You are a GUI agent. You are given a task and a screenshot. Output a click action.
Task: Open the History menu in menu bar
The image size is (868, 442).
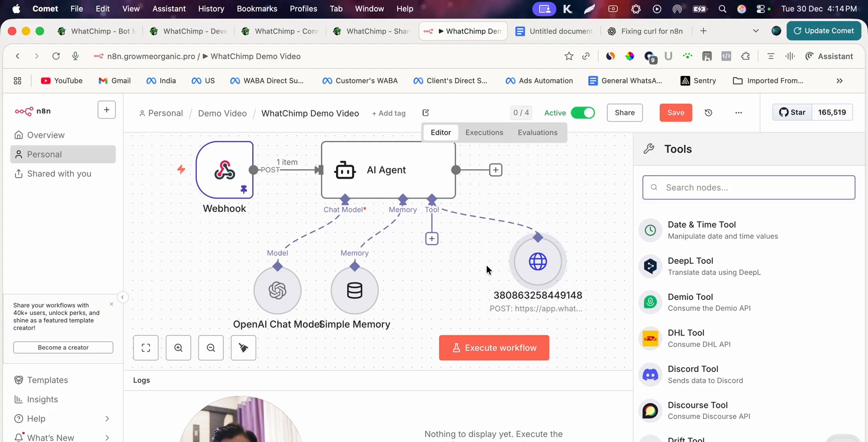point(211,9)
